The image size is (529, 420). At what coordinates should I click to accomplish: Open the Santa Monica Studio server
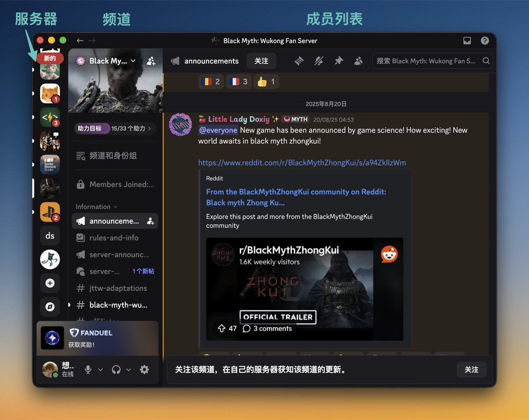[50, 164]
